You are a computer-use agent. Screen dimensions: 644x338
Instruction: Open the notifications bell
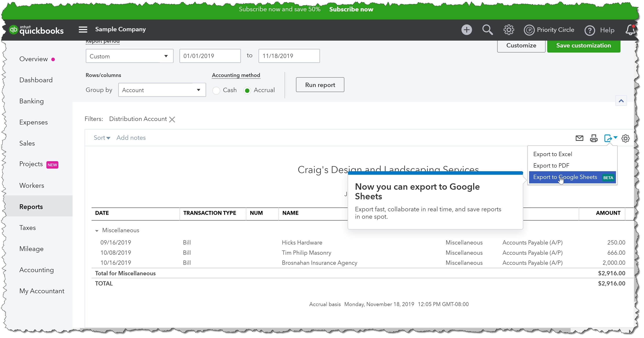tap(630, 30)
